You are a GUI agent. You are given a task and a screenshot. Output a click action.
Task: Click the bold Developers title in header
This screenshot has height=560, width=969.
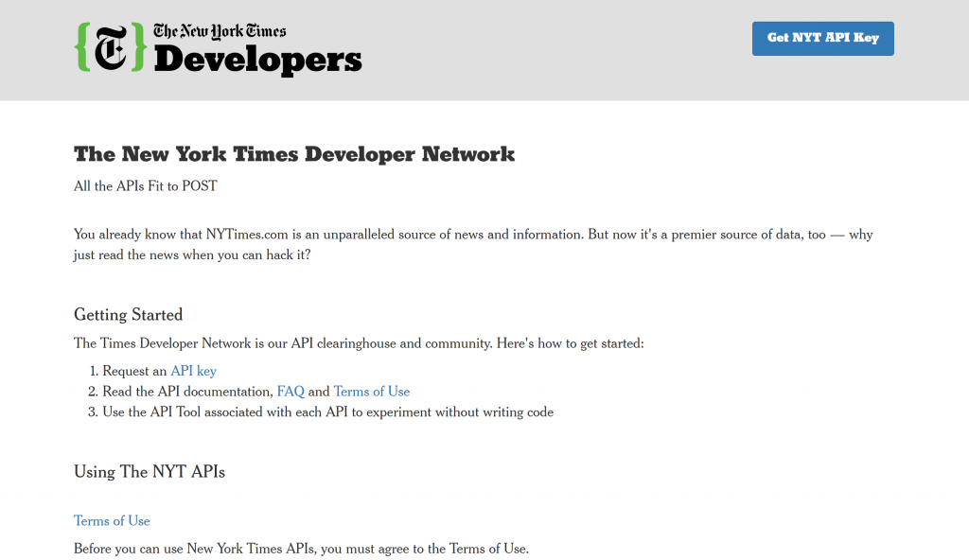(x=257, y=61)
